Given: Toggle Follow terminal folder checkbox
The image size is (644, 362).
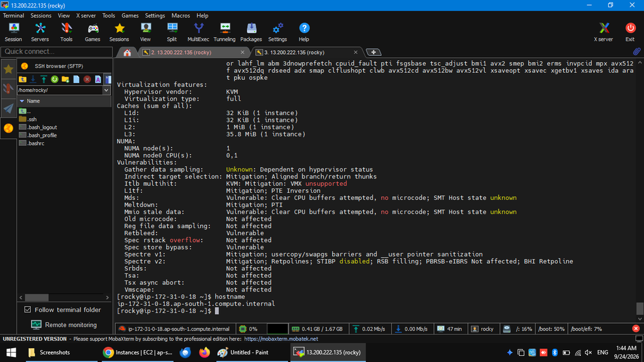Looking at the screenshot, I should pyautogui.click(x=28, y=309).
